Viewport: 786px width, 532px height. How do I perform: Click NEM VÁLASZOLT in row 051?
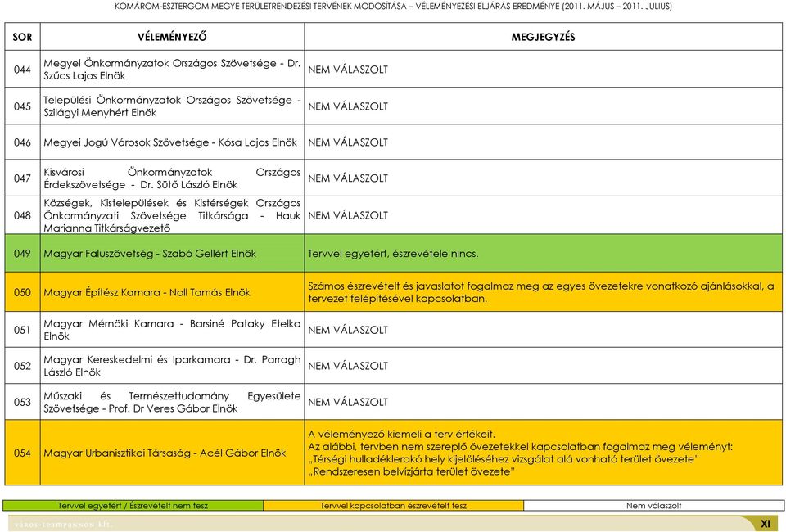point(348,330)
